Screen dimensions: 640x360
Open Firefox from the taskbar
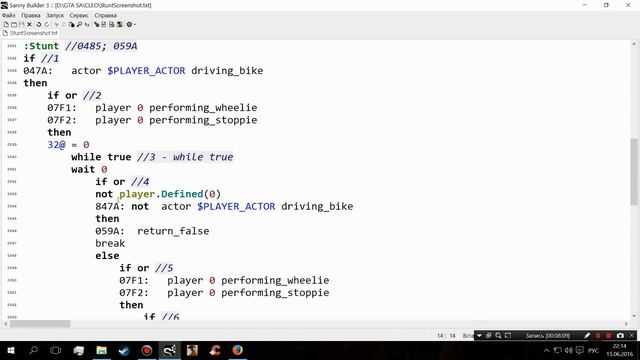(x=238, y=350)
